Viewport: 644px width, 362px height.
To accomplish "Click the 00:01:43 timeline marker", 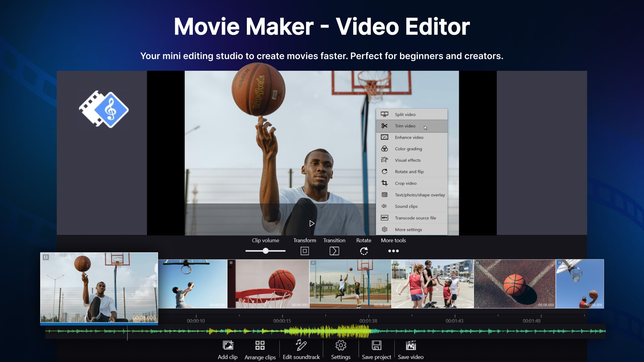I will point(454,321).
